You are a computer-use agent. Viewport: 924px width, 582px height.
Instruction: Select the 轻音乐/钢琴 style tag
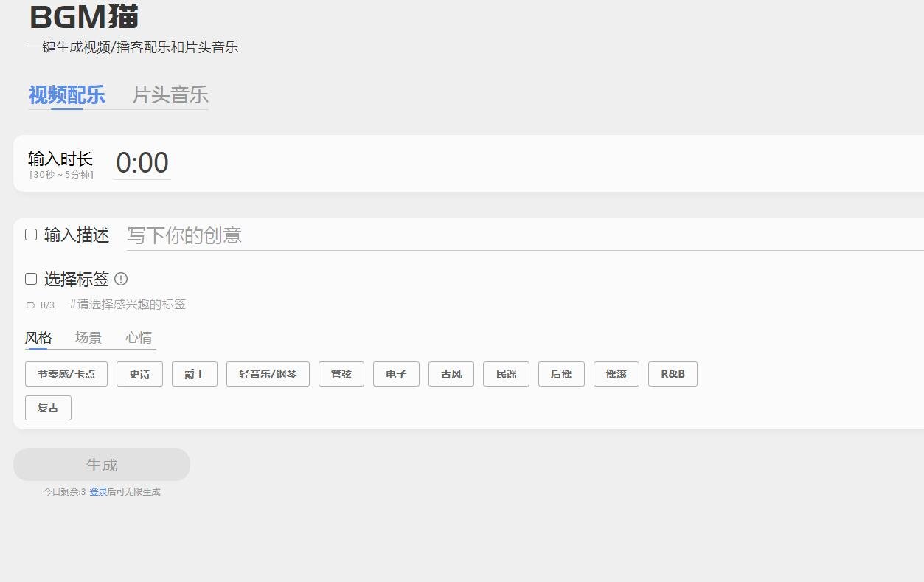pyautogui.click(x=268, y=374)
